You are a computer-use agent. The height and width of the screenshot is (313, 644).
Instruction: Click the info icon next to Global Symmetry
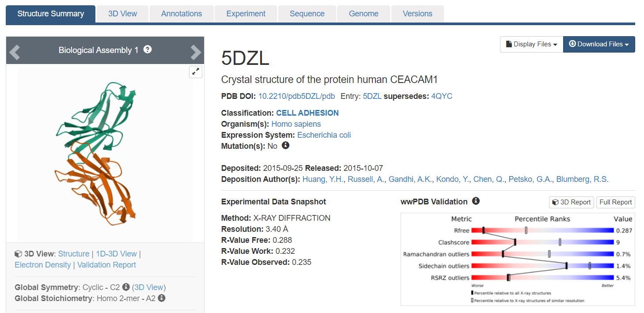[x=125, y=287]
